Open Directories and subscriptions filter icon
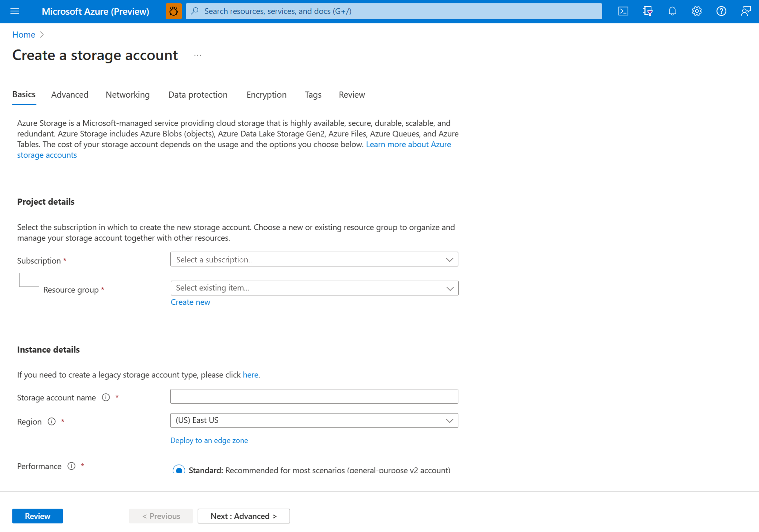759x532 pixels. click(648, 11)
